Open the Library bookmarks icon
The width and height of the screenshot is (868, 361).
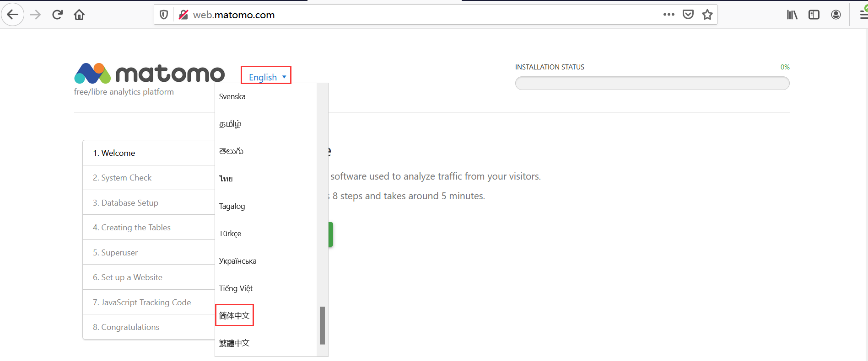click(792, 15)
